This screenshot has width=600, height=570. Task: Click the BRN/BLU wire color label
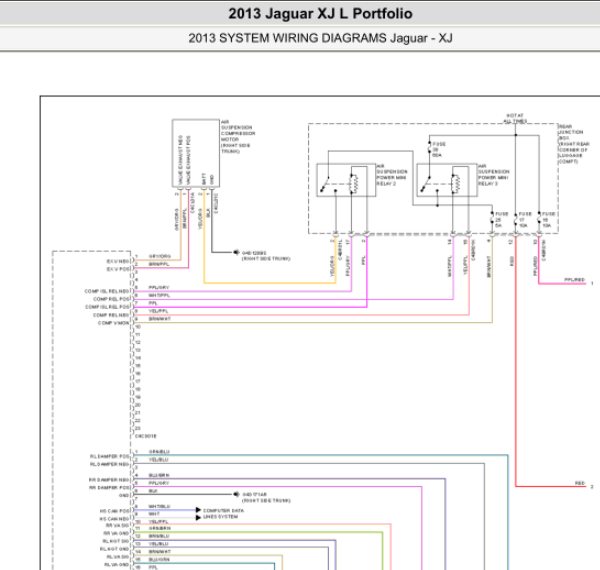[159, 536]
